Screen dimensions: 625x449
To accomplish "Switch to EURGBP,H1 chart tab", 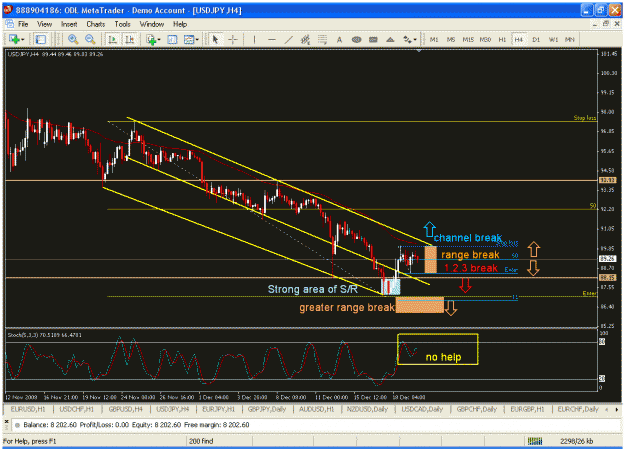I will 527,409.
